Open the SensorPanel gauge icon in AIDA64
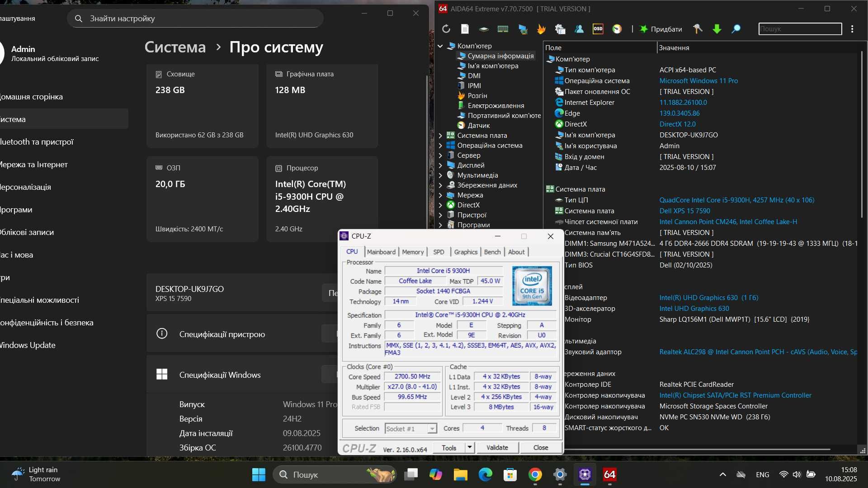Image resolution: width=868 pixels, height=488 pixels. [617, 29]
